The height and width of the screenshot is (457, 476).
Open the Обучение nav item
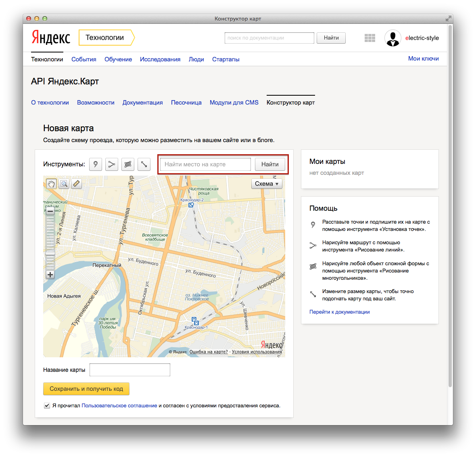pyautogui.click(x=118, y=59)
